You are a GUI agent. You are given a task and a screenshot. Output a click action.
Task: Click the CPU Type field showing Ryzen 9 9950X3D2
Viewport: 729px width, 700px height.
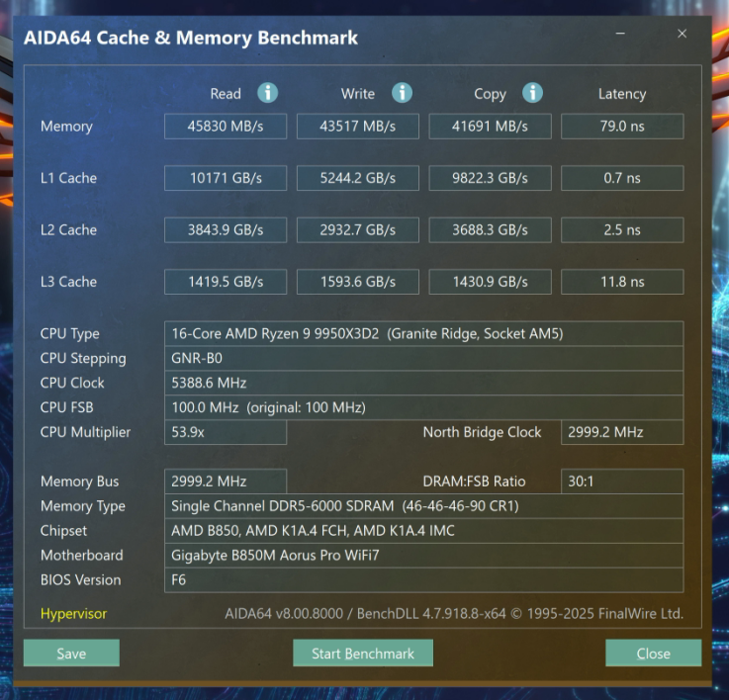coord(424,334)
